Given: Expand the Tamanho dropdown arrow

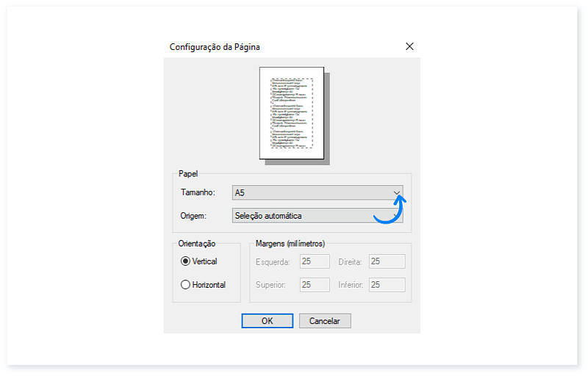Looking at the screenshot, I should 397,193.
